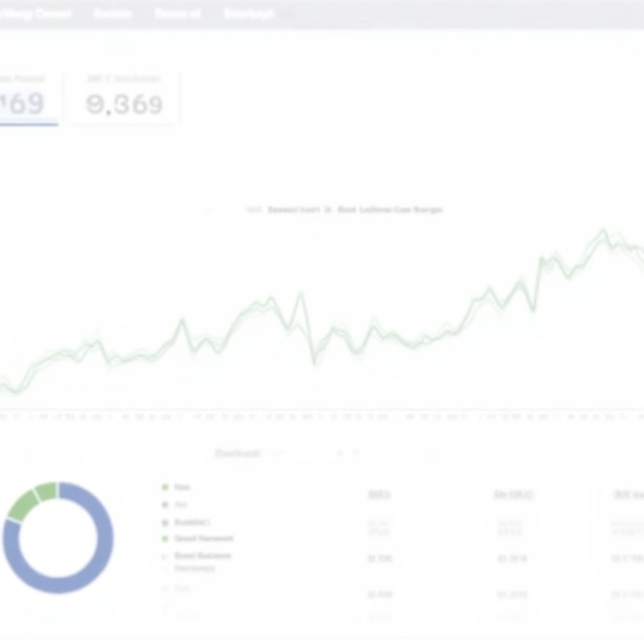Select the metric card showing 9,369
This screenshot has width=644, height=644.
click(x=125, y=97)
